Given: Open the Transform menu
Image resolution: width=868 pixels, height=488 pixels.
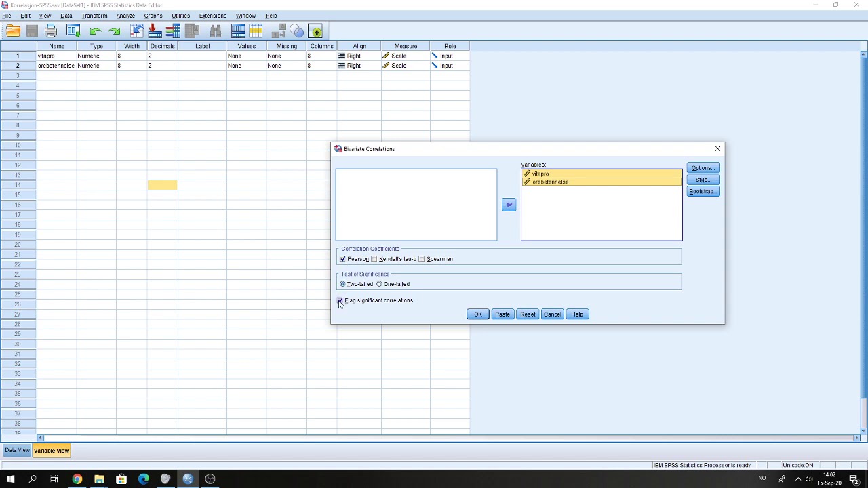Looking at the screenshot, I should click(x=94, y=16).
